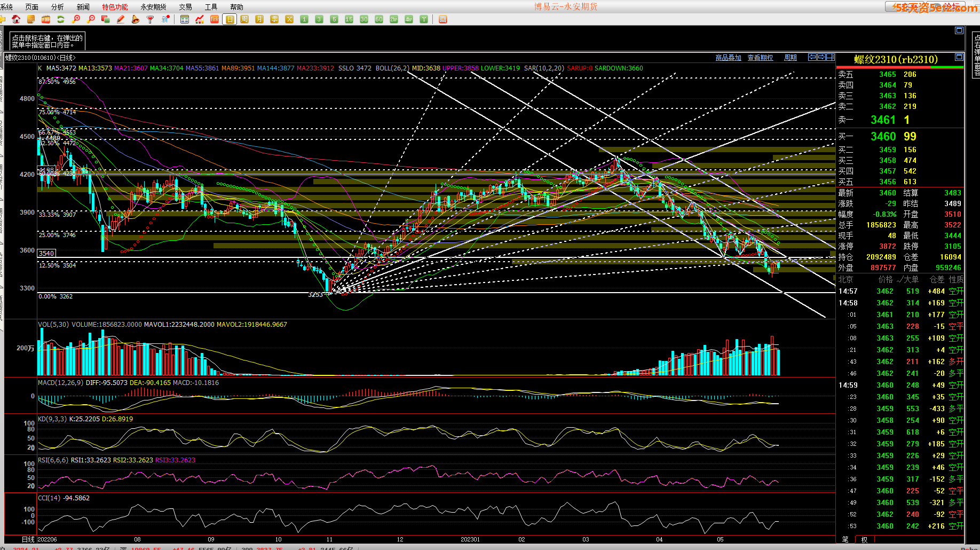
Task: Click the green refresh arrows icon
Action: tap(61, 19)
